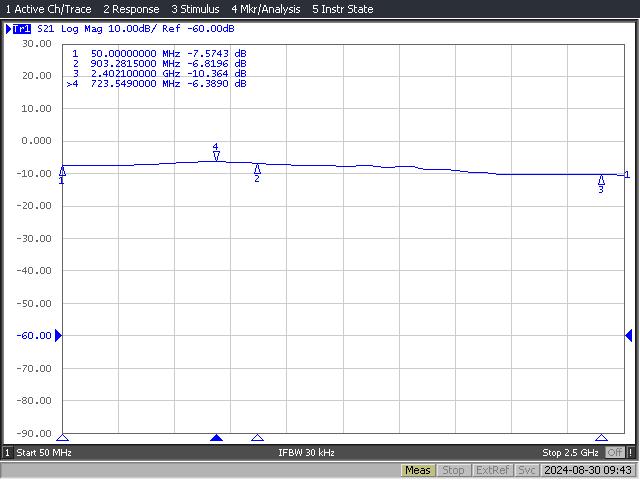Open the Active Ch/Trace menu
The height and width of the screenshot is (480, 640).
tap(48, 9)
